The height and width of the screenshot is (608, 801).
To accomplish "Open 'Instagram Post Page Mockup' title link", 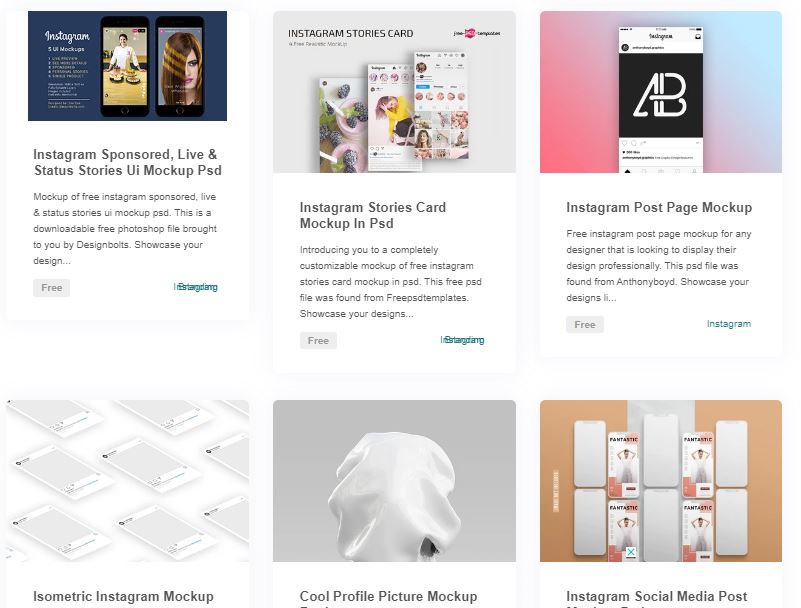I will [x=659, y=207].
